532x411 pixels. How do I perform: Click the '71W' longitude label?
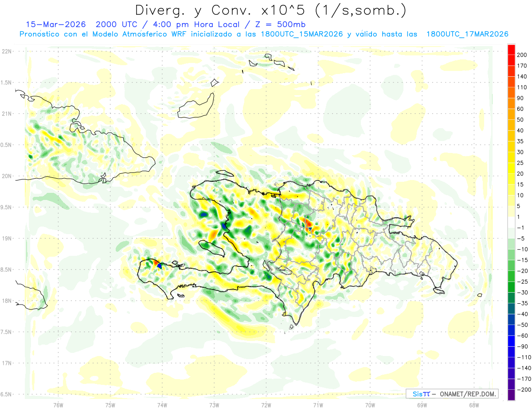[318, 405]
